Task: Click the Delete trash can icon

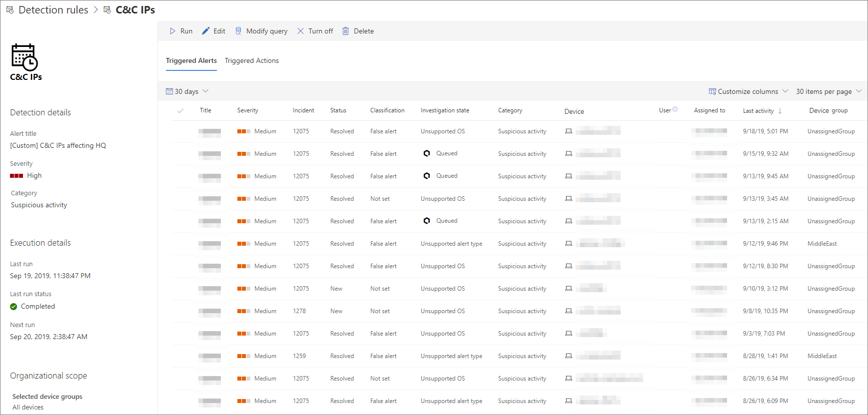Action: pyautogui.click(x=345, y=31)
